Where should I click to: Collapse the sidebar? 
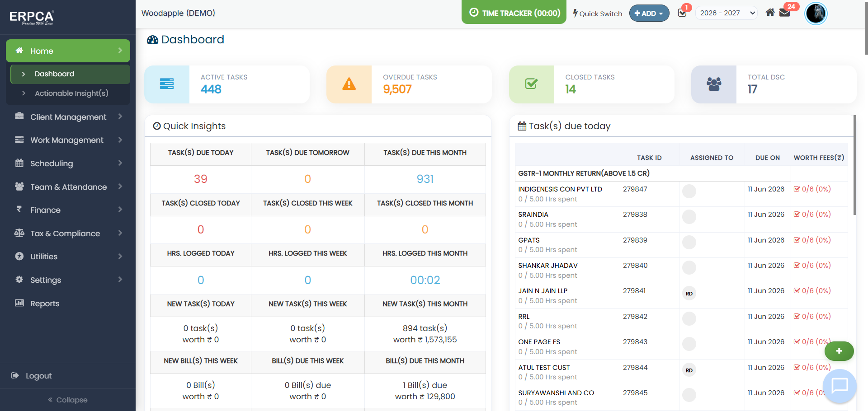pyautogui.click(x=68, y=400)
